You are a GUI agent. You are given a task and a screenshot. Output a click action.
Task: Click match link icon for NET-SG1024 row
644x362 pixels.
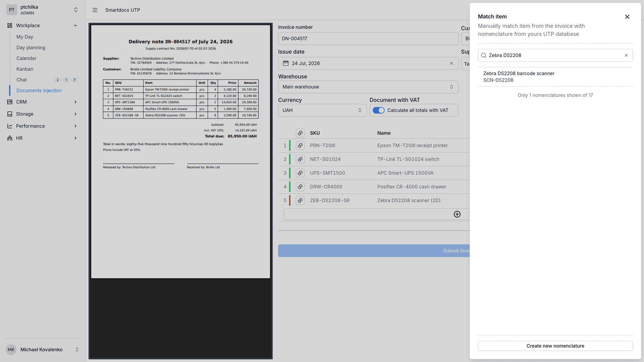300,159
